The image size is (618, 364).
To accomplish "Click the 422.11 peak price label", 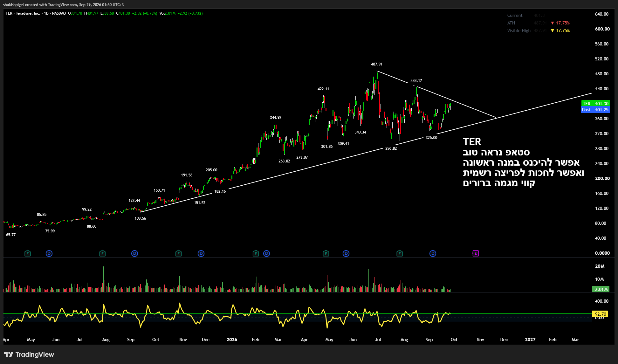I will [323, 89].
